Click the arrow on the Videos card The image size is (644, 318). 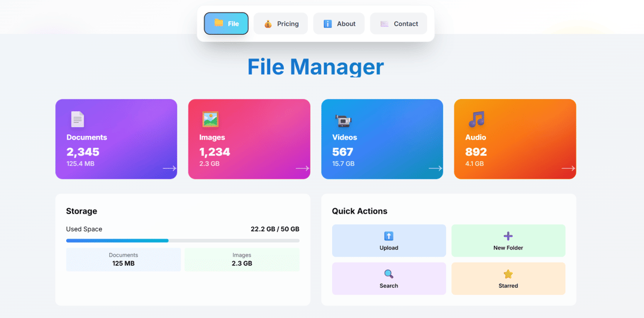click(435, 168)
